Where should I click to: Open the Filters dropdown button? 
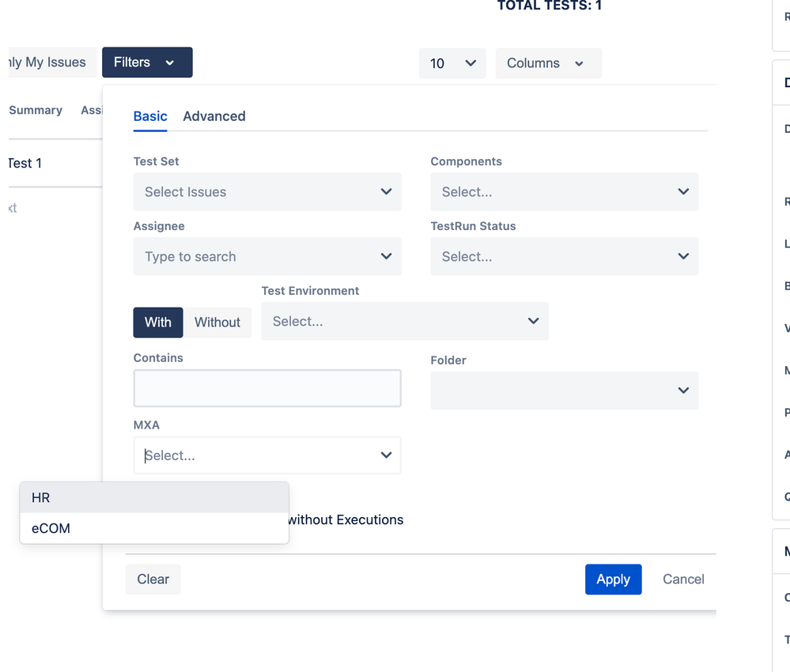pos(147,62)
